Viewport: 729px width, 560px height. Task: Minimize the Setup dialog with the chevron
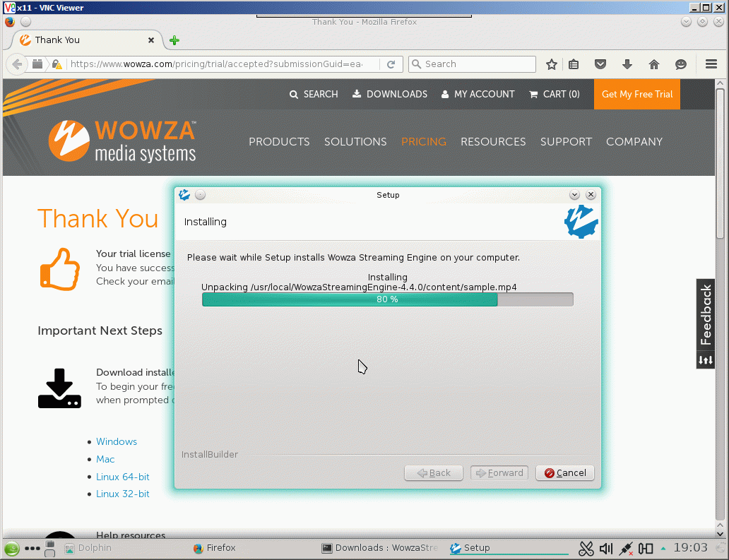pos(574,195)
